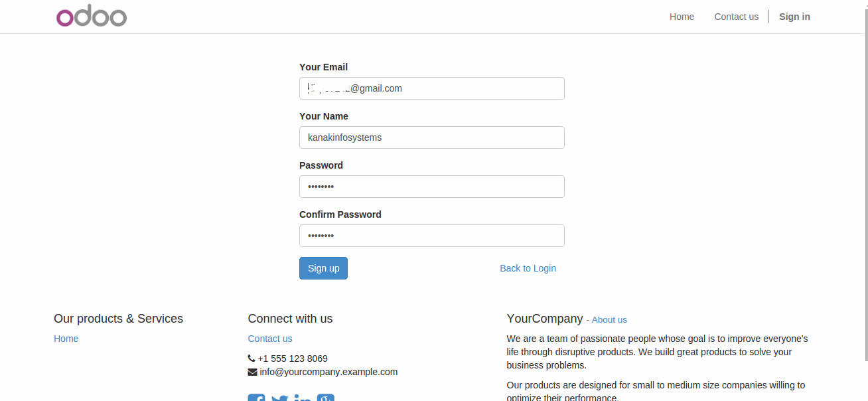Click the Odoo logo in the header
The height and width of the screenshot is (401, 868).
point(92,17)
